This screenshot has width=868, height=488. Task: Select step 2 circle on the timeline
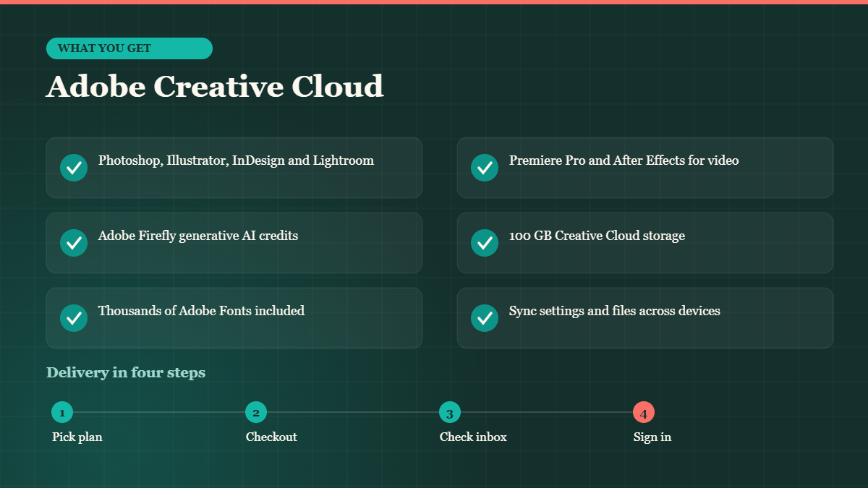click(x=256, y=413)
